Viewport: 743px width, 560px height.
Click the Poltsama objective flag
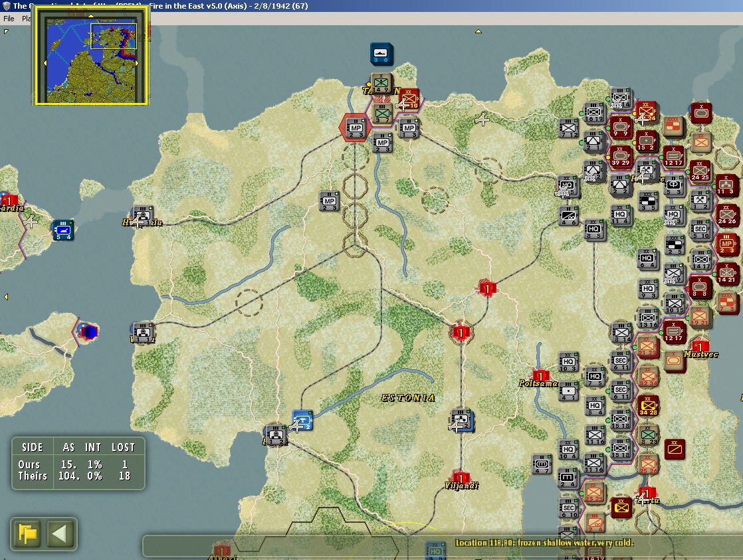click(540, 377)
